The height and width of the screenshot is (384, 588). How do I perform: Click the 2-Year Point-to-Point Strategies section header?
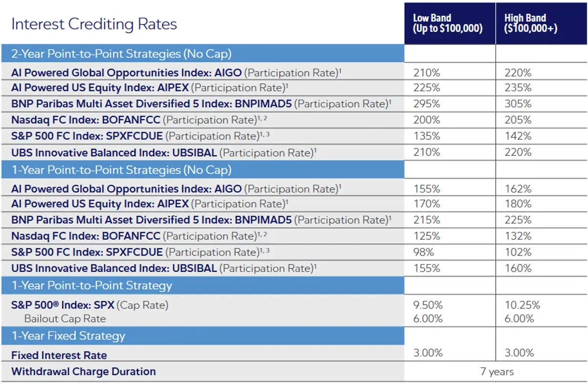(x=122, y=53)
